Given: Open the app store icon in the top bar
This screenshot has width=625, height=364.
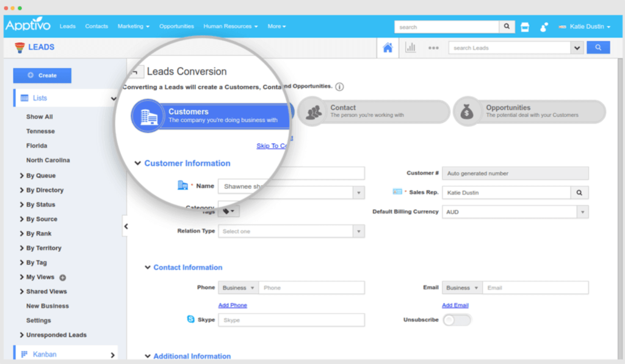Looking at the screenshot, I should coord(525,26).
